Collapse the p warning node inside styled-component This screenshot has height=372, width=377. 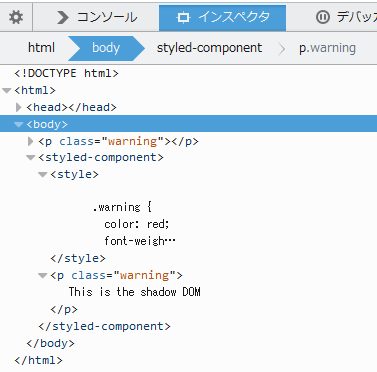[x=43, y=276]
